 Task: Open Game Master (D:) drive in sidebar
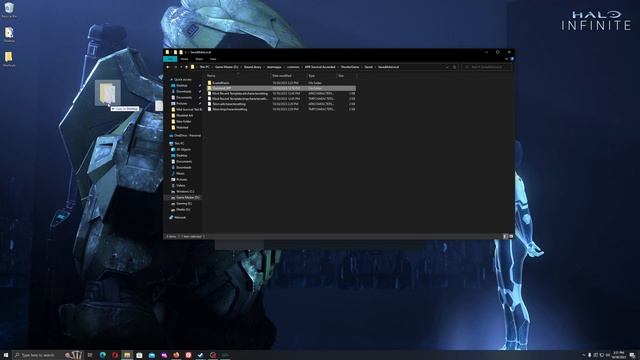point(187,198)
